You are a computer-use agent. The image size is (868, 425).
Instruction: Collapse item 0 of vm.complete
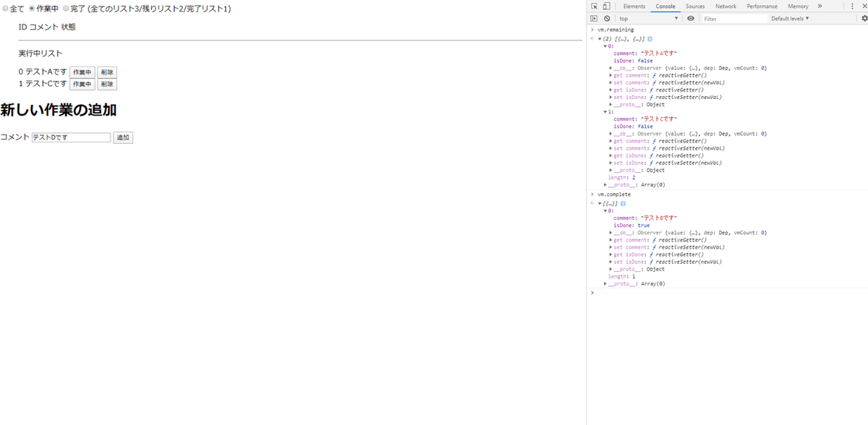pos(605,210)
